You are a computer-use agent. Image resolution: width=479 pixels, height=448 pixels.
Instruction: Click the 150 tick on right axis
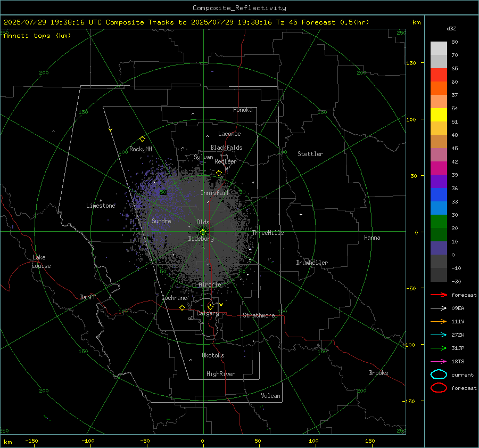pyautogui.click(x=411, y=63)
